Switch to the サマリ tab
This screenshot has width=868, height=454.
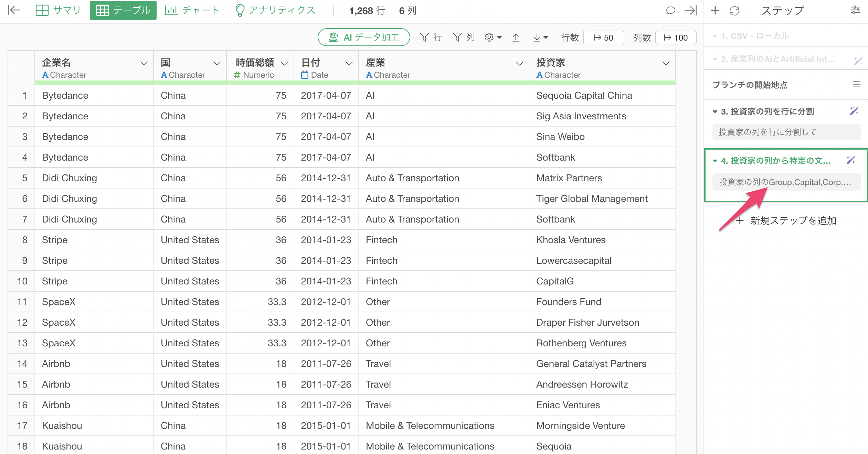coord(58,10)
